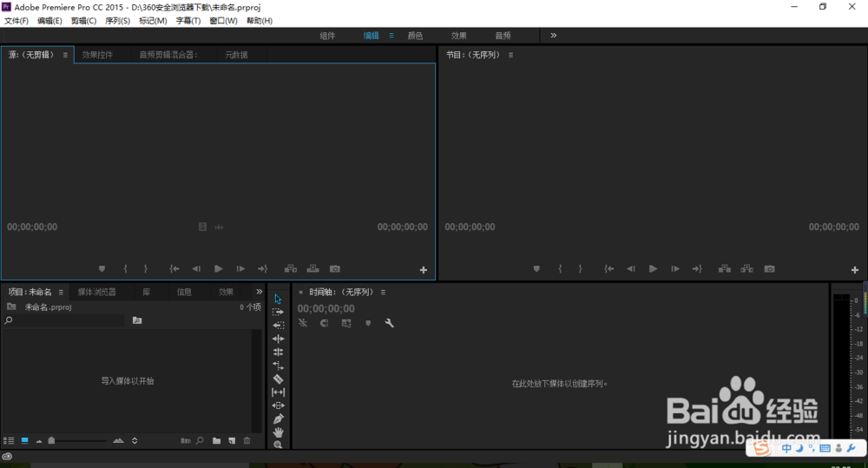Open Program monitor button editor plus
The height and width of the screenshot is (468, 868).
click(x=855, y=270)
